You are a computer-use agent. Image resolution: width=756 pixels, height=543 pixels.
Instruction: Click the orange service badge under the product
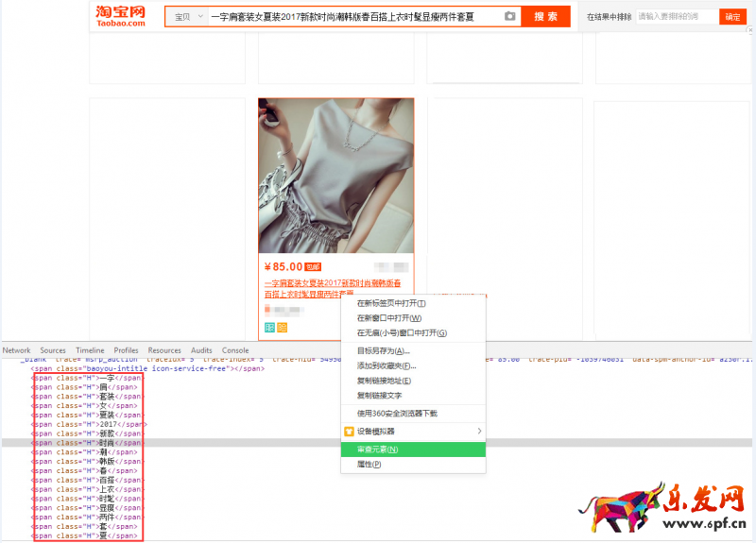282,328
